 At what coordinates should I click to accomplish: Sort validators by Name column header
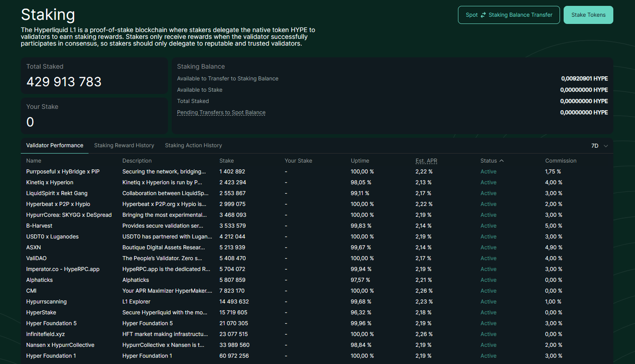(x=33, y=161)
